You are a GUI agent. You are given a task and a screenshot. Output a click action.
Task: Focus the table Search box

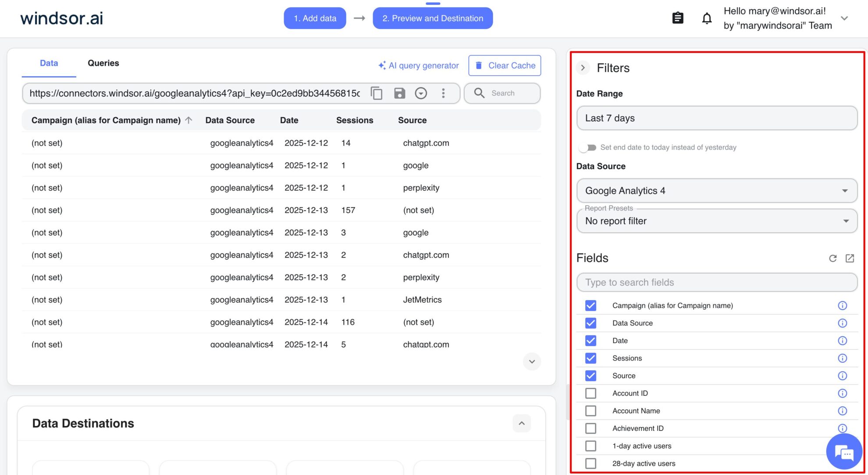tap(502, 93)
